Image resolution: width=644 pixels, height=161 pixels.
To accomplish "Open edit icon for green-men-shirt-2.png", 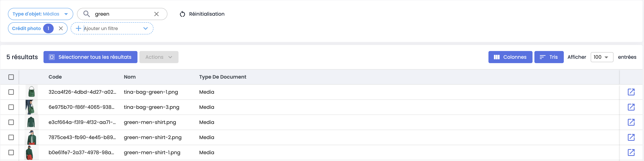I will (631, 137).
